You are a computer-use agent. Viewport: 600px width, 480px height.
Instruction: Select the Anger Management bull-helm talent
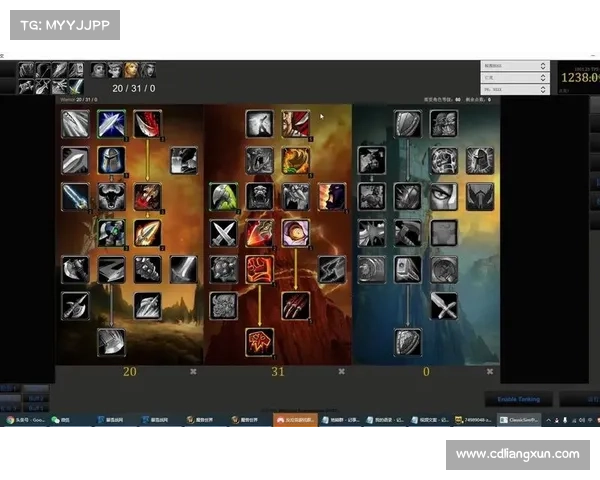(111, 197)
